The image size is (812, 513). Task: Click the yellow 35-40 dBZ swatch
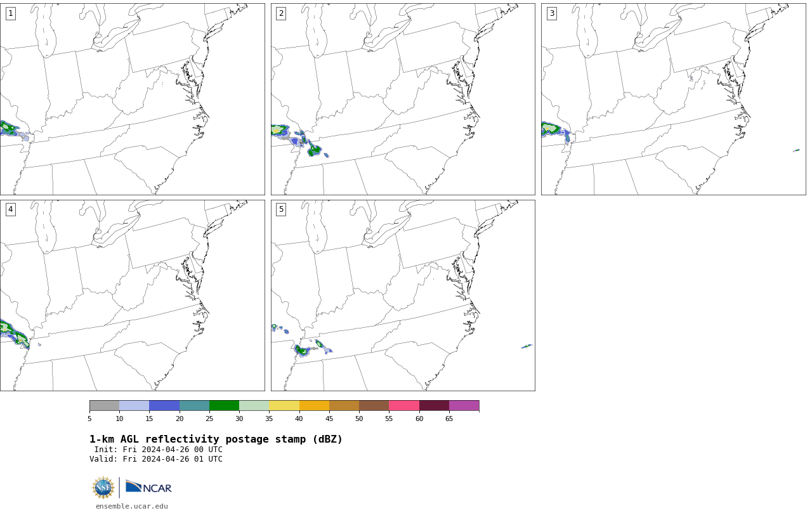click(284, 406)
